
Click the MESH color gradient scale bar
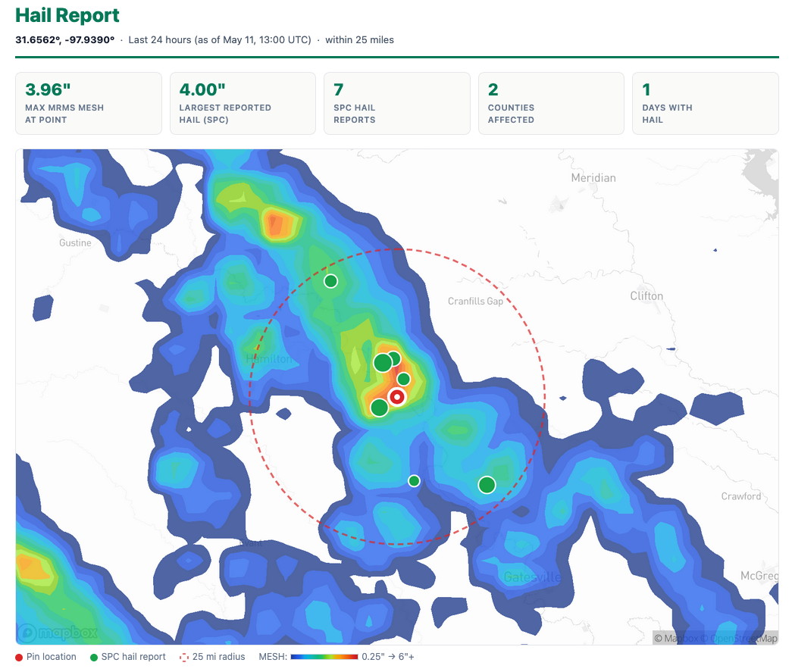pos(324,657)
